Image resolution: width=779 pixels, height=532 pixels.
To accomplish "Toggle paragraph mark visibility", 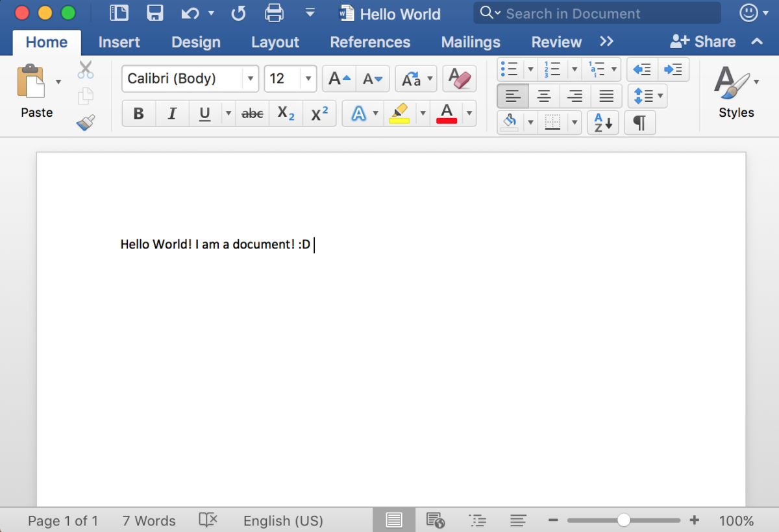I will (x=639, y=123).
